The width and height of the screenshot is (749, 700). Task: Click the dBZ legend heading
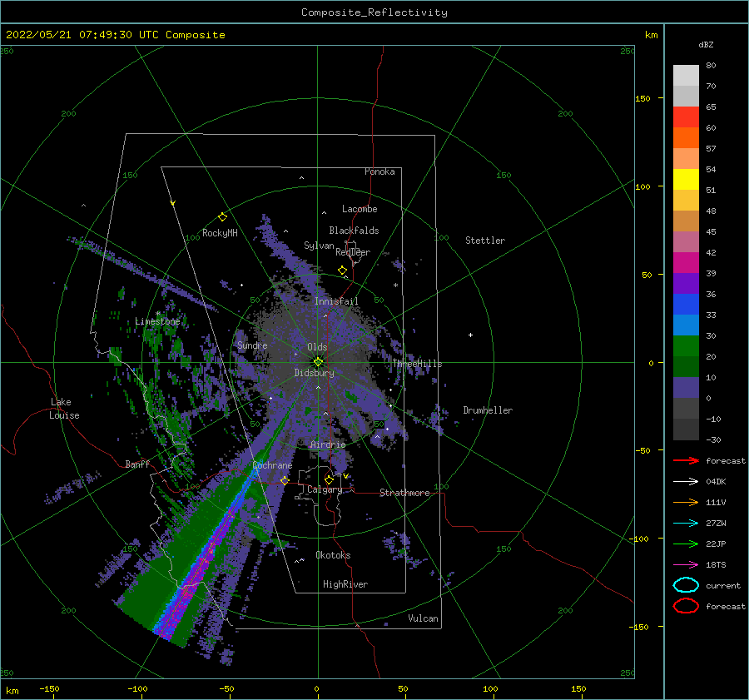coord(706,45)
